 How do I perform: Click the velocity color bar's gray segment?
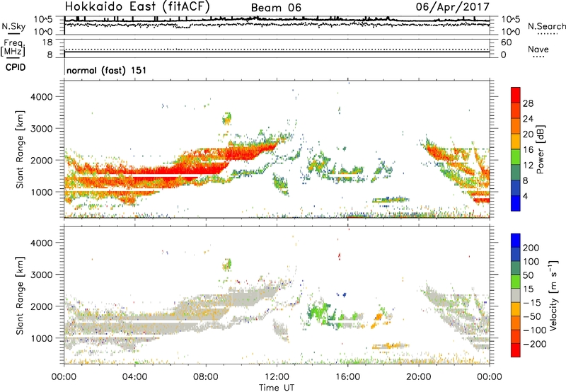tap(516, 295)
